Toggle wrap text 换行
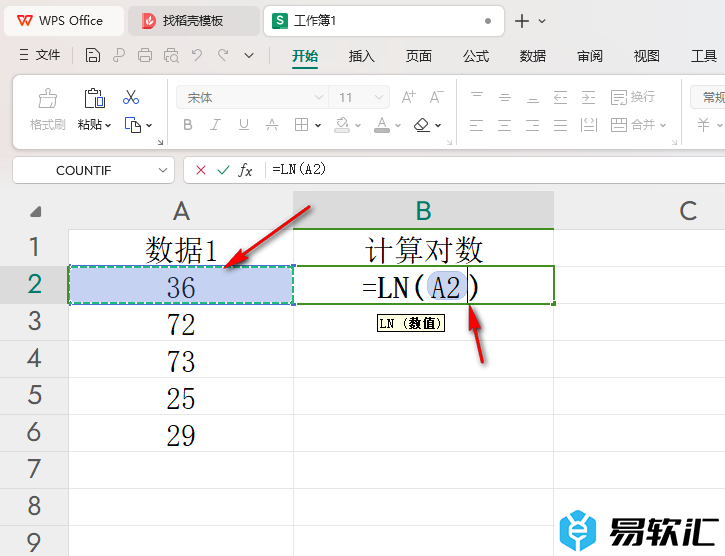 (x=633, y=97)
